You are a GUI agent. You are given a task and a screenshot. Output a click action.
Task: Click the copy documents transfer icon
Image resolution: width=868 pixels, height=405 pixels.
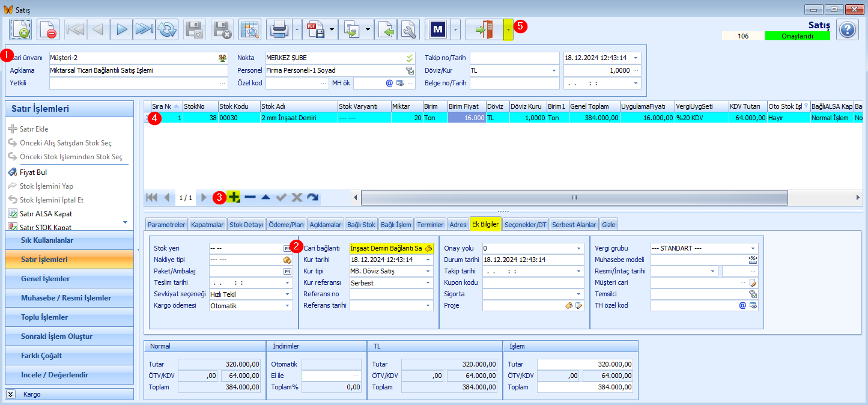(350, 29)
